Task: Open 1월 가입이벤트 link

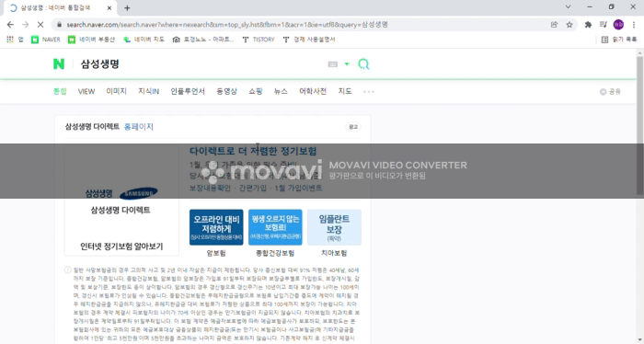Action: (298, 188)
